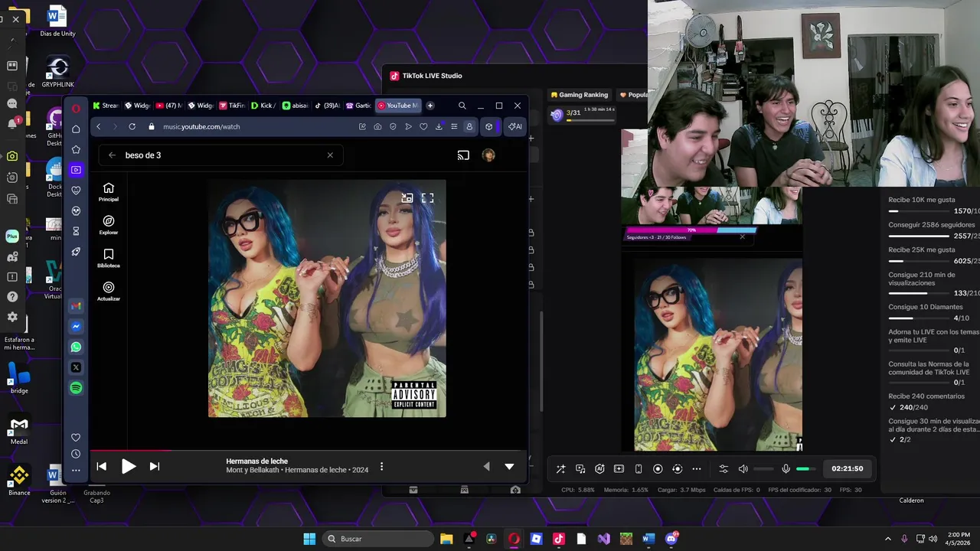Skip to next track in YouTube Music
This screenshot has width=980, height=551.
154,466
